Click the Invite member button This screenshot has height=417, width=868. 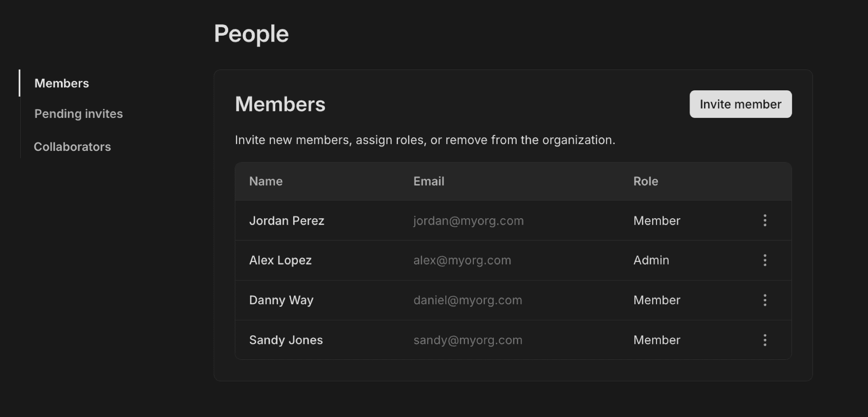[740, 104]
